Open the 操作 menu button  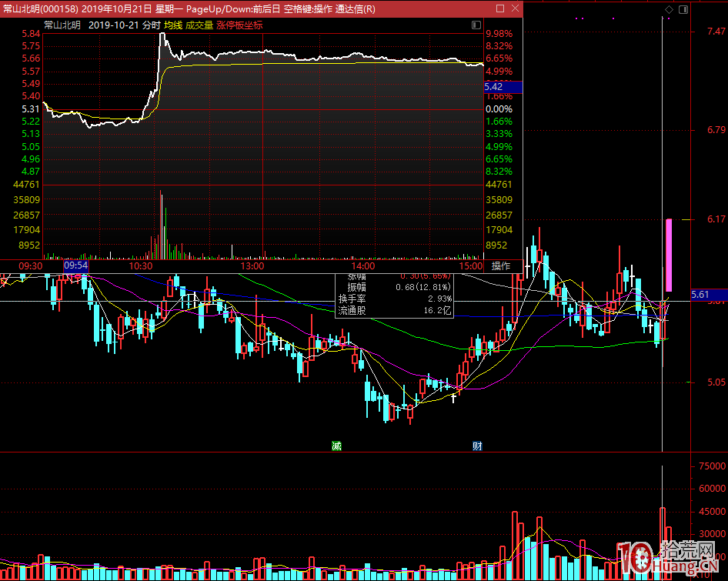[x=501, y=266]
